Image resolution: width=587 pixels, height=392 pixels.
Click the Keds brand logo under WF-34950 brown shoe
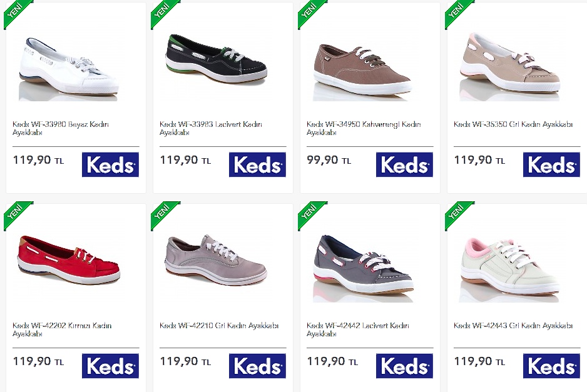tap(405, 164)
